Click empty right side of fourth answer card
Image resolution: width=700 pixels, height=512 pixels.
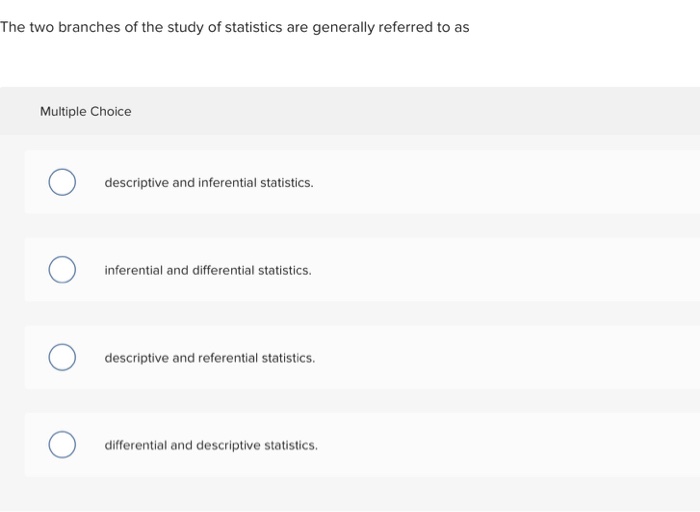[550, 445]
